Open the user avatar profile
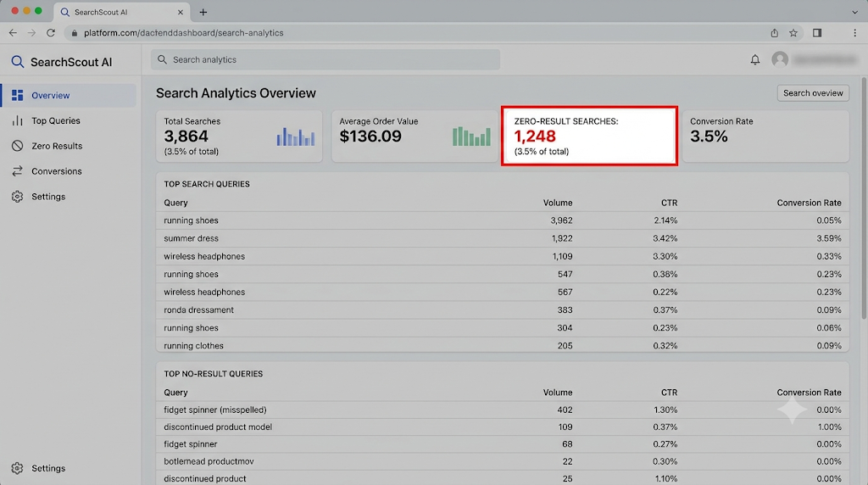This screenshot has height=485, width=868. pos(780,59)
